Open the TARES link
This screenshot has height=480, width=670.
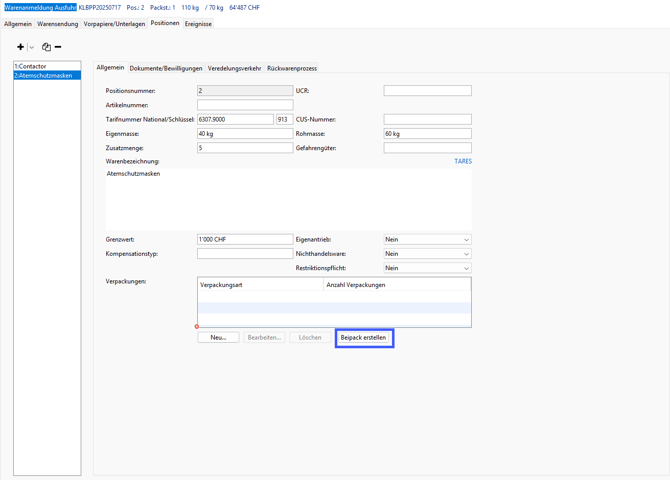pyautogui.click(x=463, y=161)
